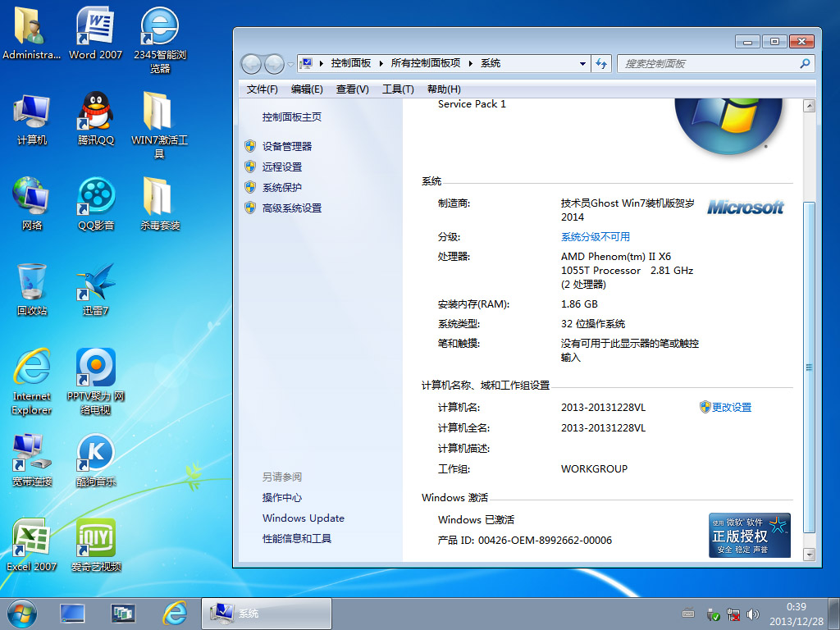
Task: Minimize the 系统 control panel window
Action: coord(748,42)
